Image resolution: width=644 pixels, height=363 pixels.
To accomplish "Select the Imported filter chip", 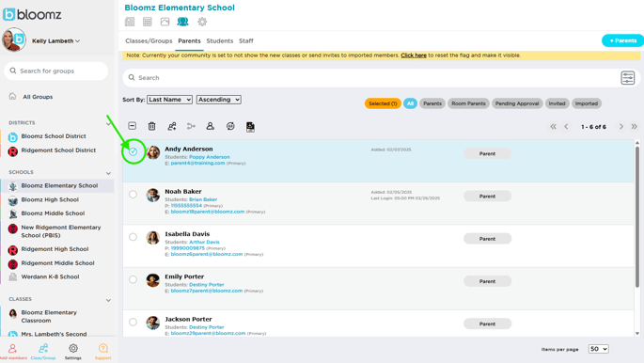I will pyautogui.click(x=587, y=103).
